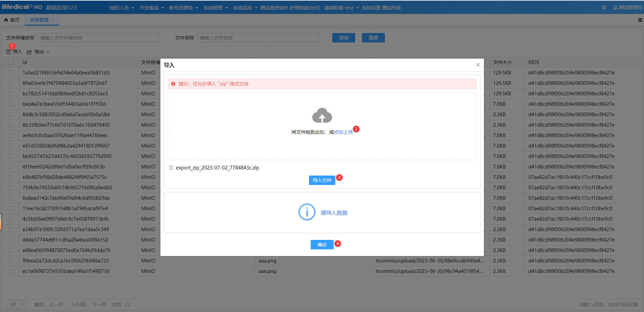The image size is (644, 312).
Task: Click the 确定 confirm button
Action: pos(322,245)
